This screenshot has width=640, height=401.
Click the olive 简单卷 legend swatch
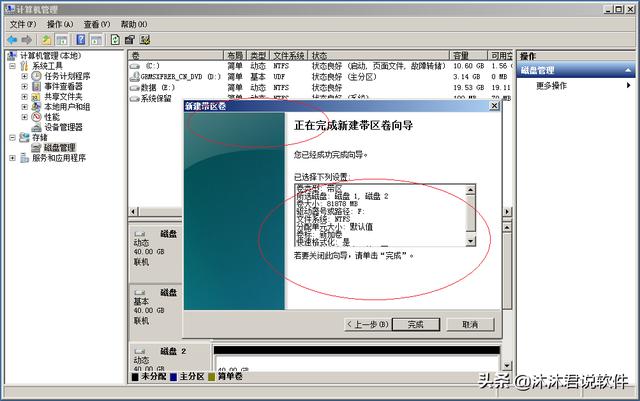[211, 377]
